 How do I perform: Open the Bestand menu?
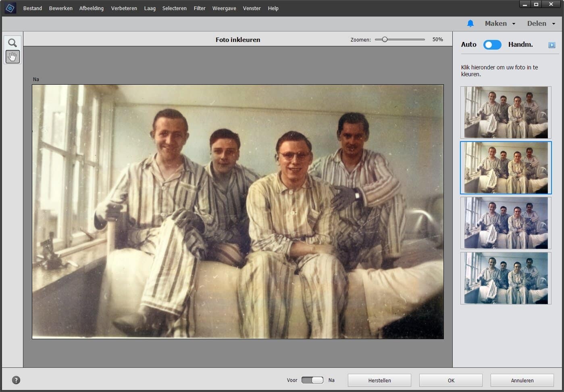[x=32, y=8]
